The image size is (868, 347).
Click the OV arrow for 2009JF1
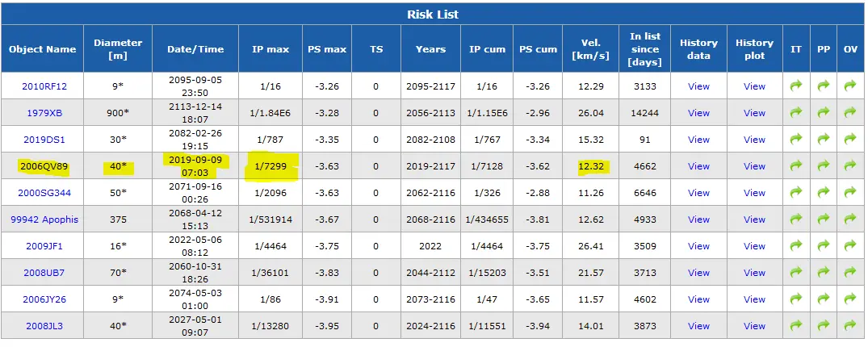click(x=849, y=245)
